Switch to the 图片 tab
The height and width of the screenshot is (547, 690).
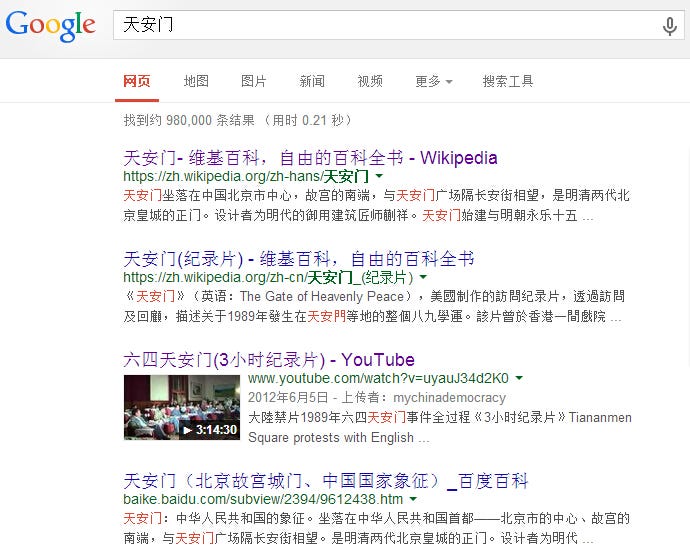[254, 81]
